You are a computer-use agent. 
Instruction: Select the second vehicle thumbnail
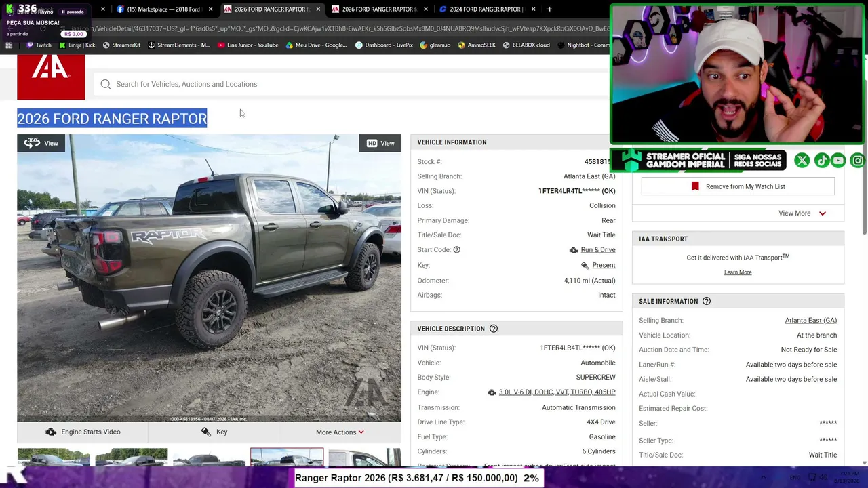(x=132, y=457)
